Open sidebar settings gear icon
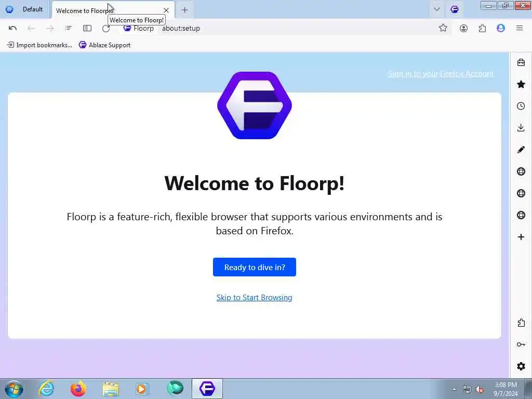532x399 pixels. tap(521, 366)
